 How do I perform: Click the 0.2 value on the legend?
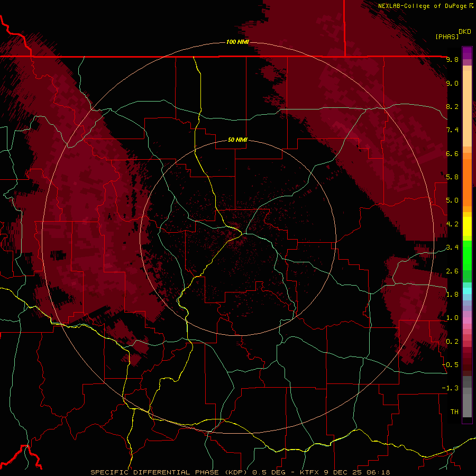452,342
